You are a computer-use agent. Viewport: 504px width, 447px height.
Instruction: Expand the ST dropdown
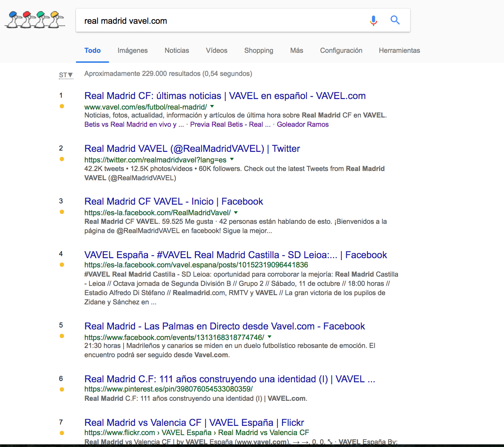pos(66,75)
